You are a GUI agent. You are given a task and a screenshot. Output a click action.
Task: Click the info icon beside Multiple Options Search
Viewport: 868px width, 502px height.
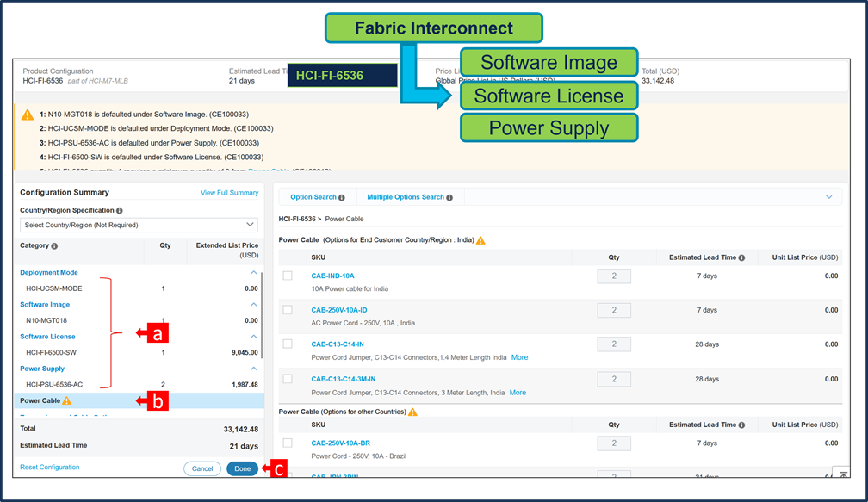tap(449, 197)
